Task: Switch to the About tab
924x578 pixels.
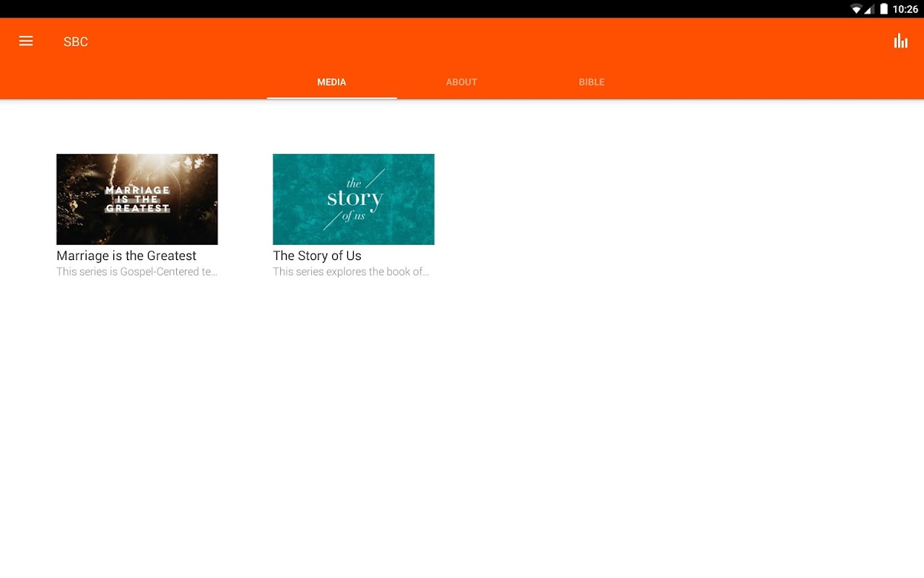Action: 462,82
